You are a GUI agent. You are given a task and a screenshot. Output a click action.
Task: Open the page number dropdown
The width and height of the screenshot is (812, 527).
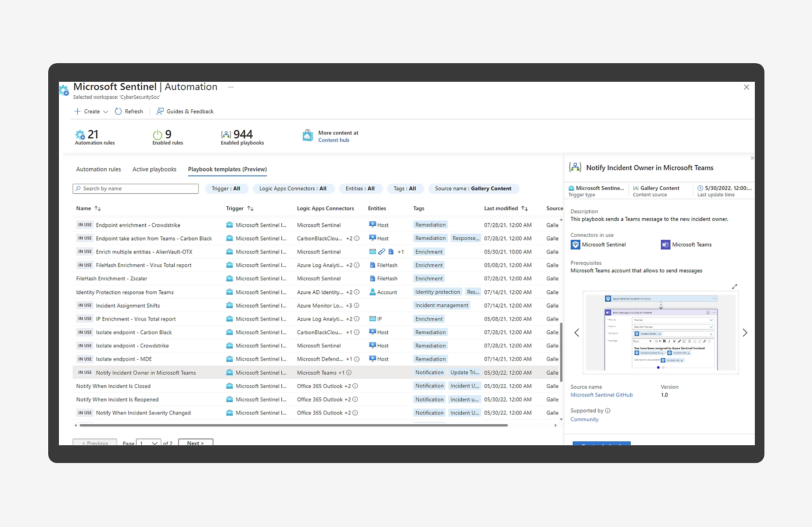click(148, 443)
